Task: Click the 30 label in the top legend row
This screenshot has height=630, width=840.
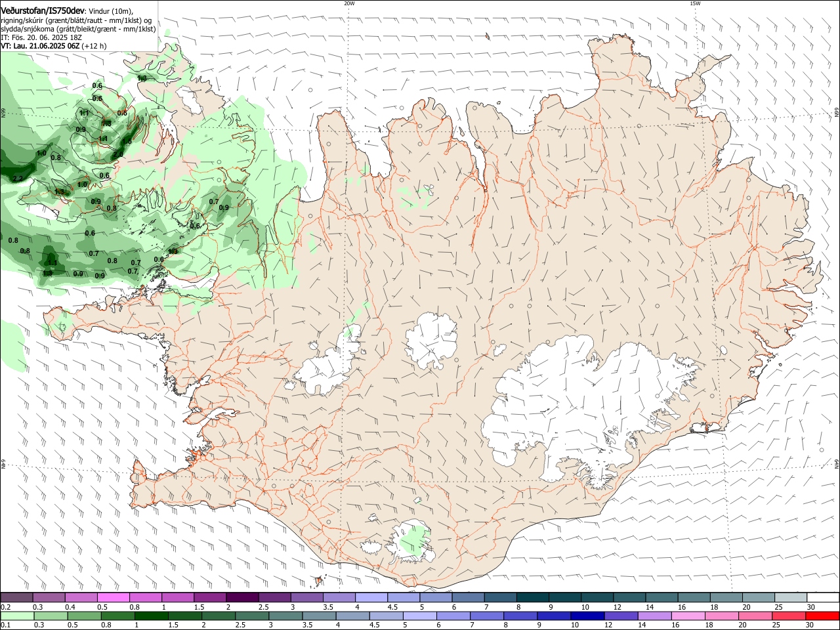Action: tap(810, 607)
